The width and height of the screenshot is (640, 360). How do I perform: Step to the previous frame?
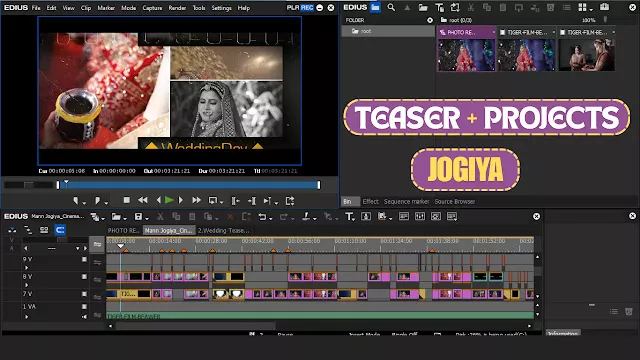click(x=158, y=200)
